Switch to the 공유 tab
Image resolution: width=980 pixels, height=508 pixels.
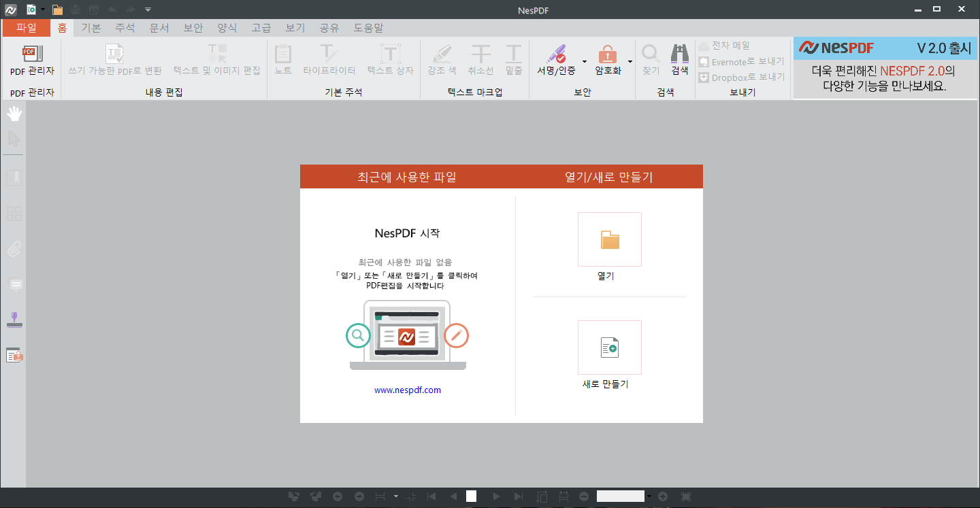coord(329,28)
